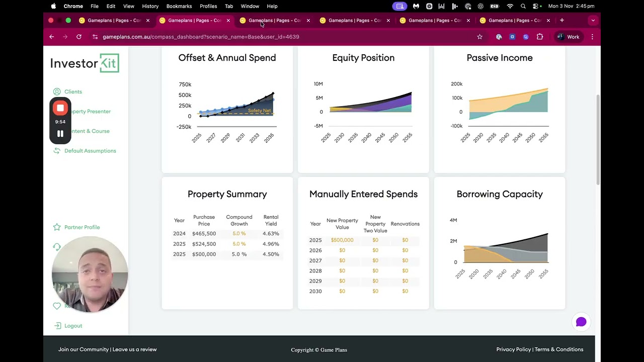Click the Partner Profile star icon

click(x=57, y=227)
